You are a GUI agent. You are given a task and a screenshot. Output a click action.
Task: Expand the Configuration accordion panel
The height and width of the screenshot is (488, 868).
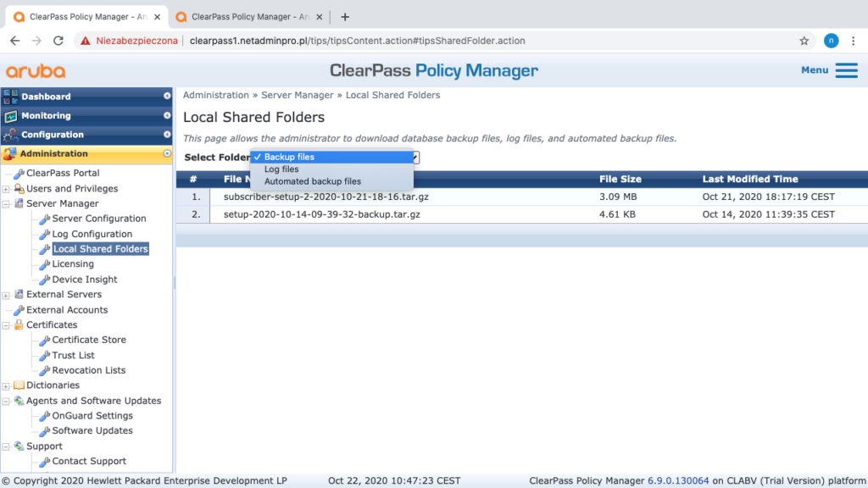click(167, 135)
